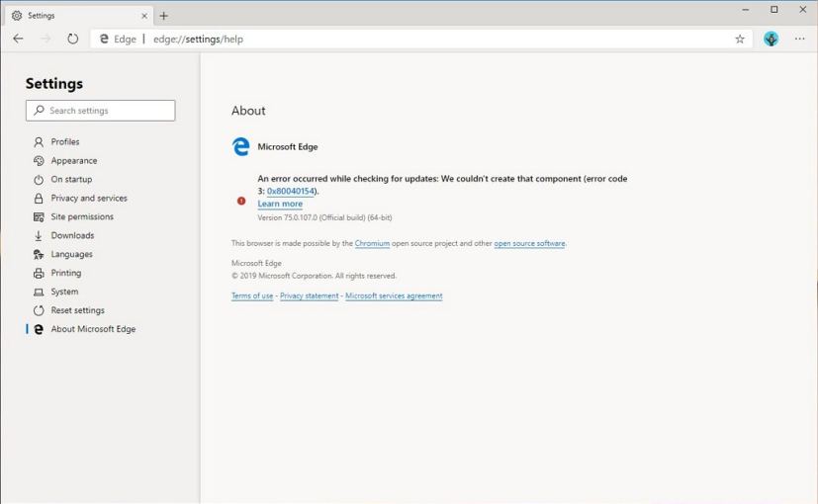This screenshot has height=504, width=818.
Task: Open Profiles settings section
Action: (x=64, y=142)
